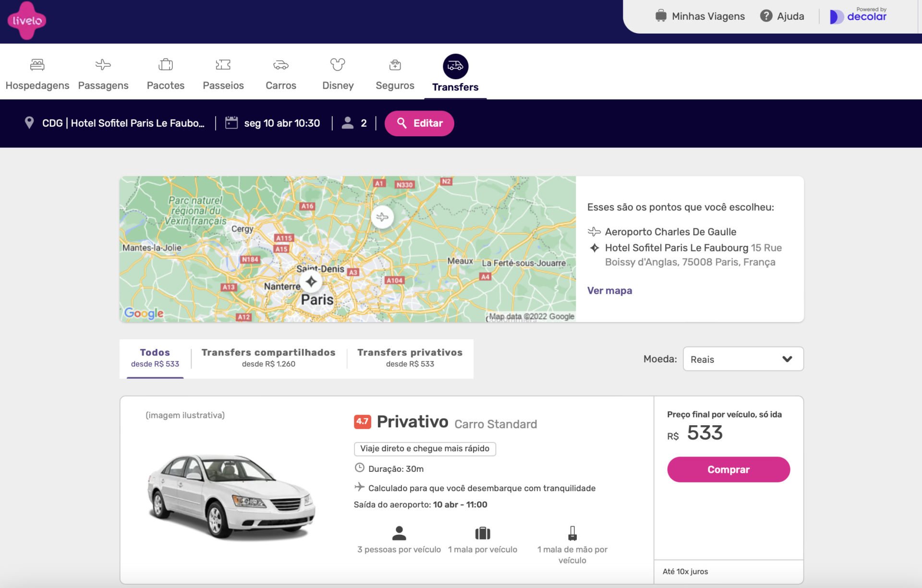
Task: Click the Aeroporto Charles De Gaulle text
Action: 670,232
